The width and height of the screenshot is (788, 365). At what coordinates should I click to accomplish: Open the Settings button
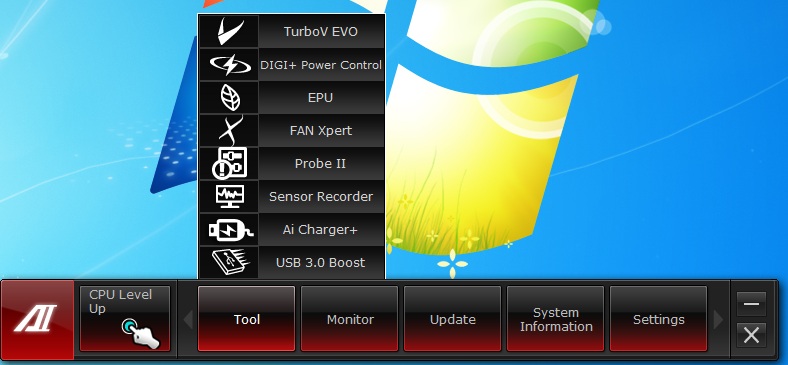pos(658,319)
